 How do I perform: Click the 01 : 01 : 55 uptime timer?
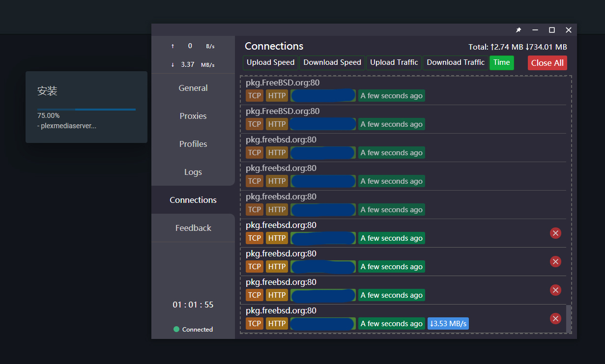[x=193, y=305]
